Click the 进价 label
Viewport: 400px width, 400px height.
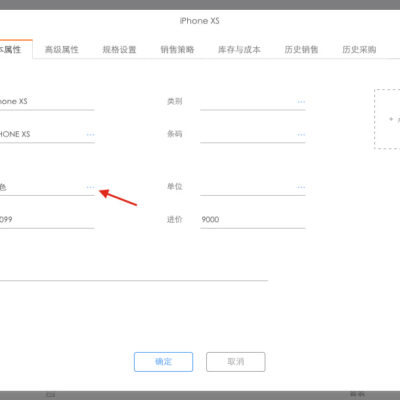tap(175, 219)
